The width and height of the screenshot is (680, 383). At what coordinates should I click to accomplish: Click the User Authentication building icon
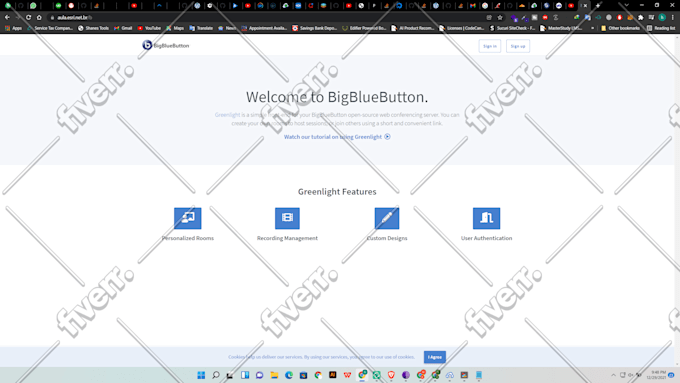[x=486, y=218]
